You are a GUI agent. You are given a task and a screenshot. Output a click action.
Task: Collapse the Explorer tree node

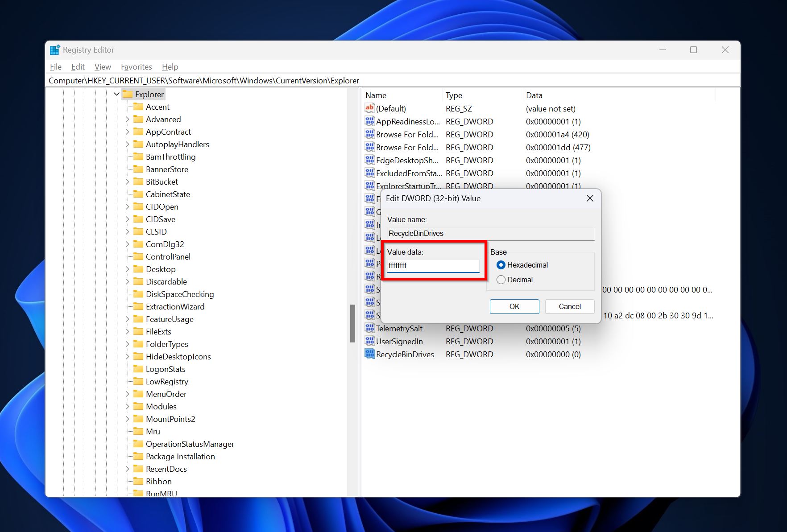tap(116, 94)
